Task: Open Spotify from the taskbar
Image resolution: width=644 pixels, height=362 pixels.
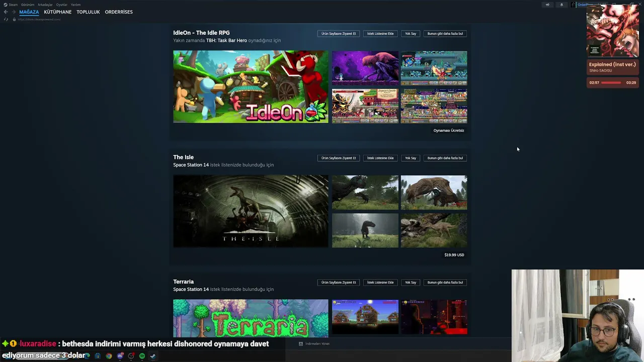Action: (142, 356)
